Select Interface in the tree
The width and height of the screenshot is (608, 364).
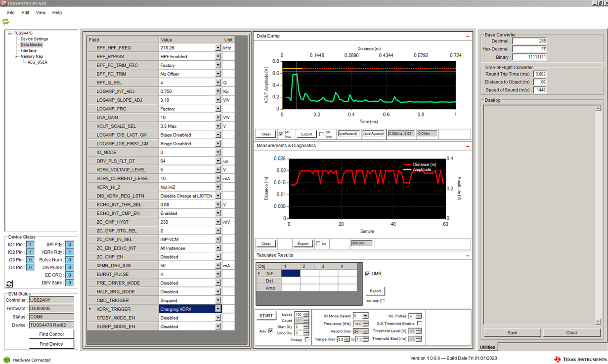pyautogui.click(x=28, y=50)
